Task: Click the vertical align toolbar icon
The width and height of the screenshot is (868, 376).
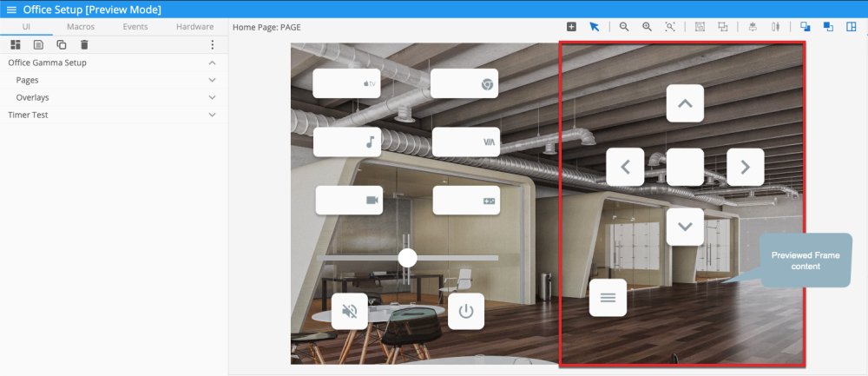Action: [x=753, y=27]
